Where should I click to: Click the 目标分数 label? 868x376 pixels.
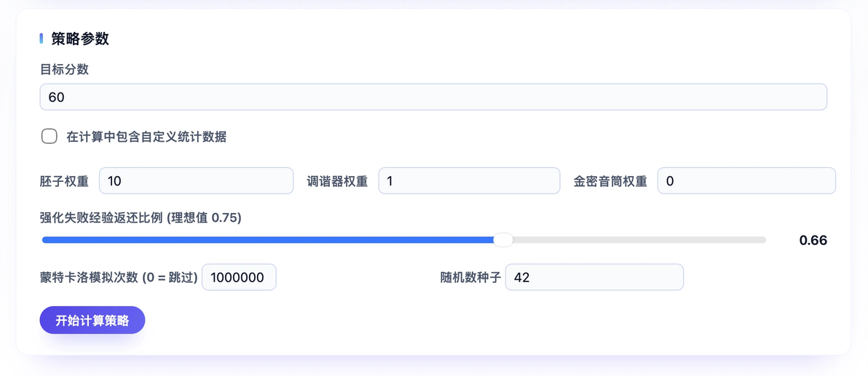coord(64,69)
